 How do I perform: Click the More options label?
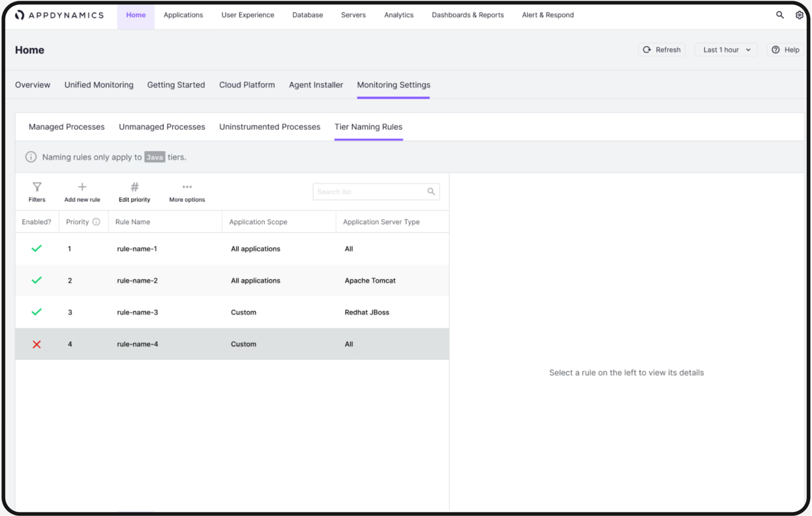tap(187, 200)
